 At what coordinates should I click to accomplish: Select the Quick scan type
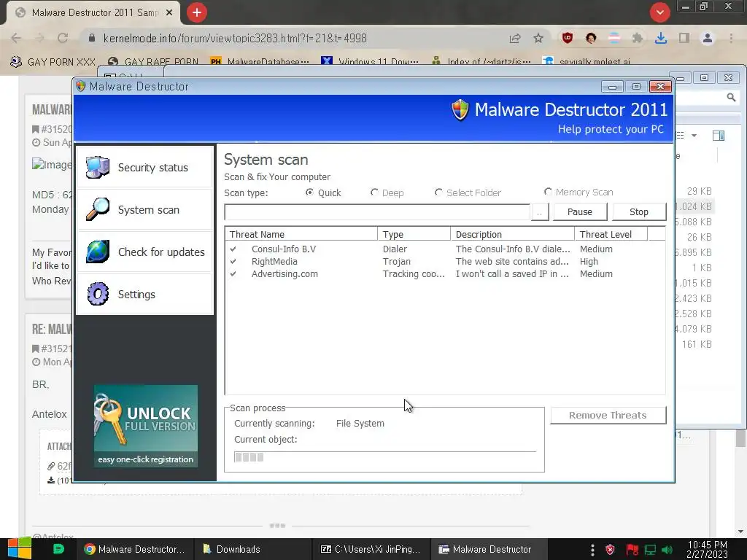coord(323,192)
